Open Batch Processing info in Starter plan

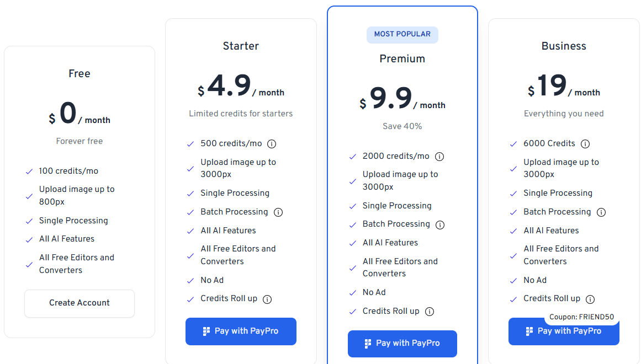(278, 212)
